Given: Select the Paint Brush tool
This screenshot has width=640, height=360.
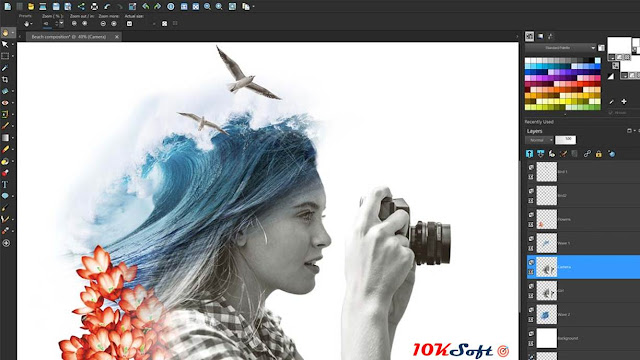Looking at the screenshot, I should tap(5, 126).
